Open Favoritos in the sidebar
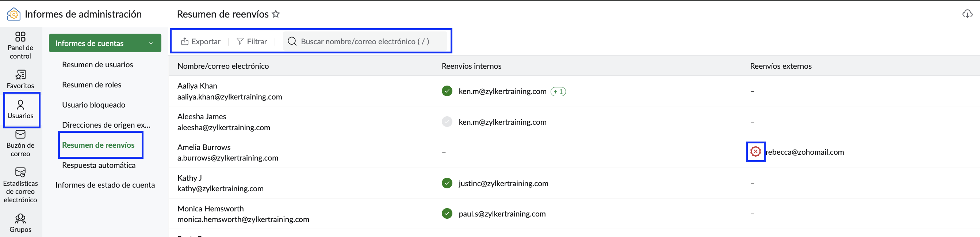Image resolution: width=980 pixels, height=237 pixels. (20, 79)
